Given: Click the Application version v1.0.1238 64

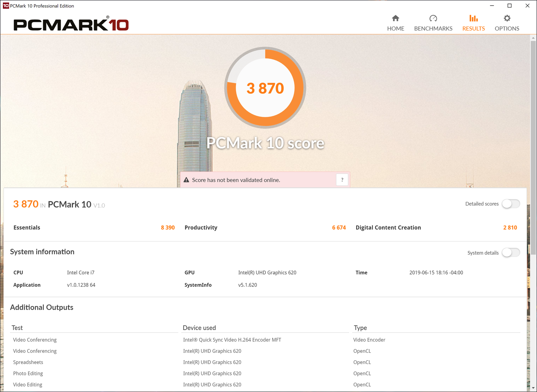Looking at the screenshot, I should 81,285.
